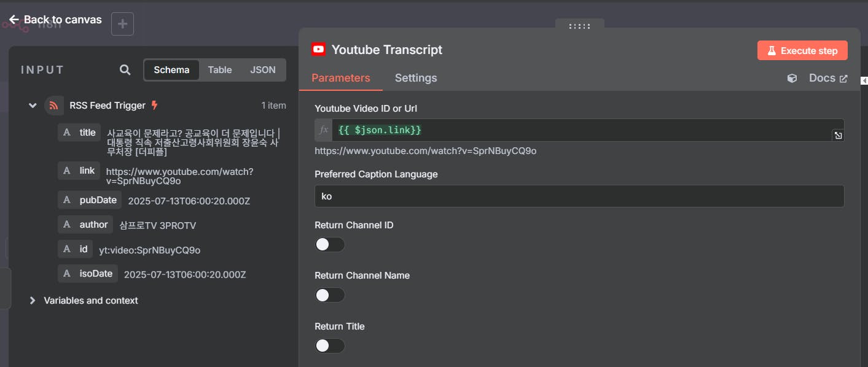The image size is (868, 367).
Task: Click the Korean title value text
Action: 194,142
